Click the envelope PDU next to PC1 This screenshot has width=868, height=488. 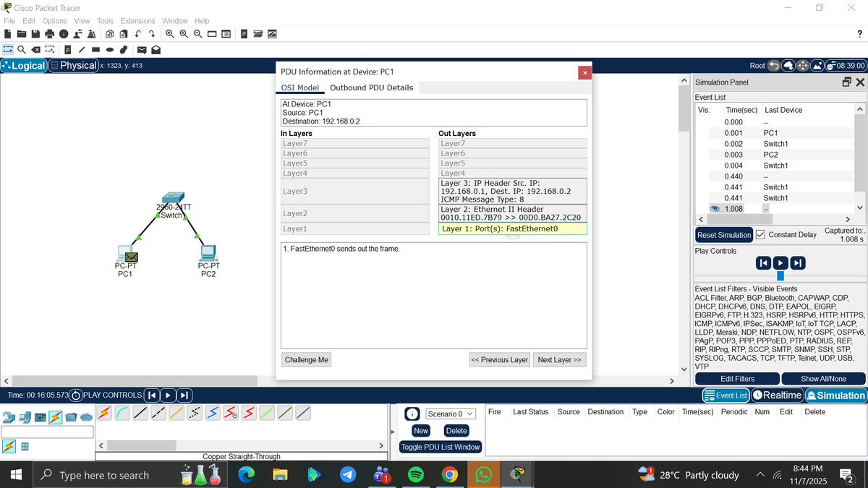coord(131,257)
